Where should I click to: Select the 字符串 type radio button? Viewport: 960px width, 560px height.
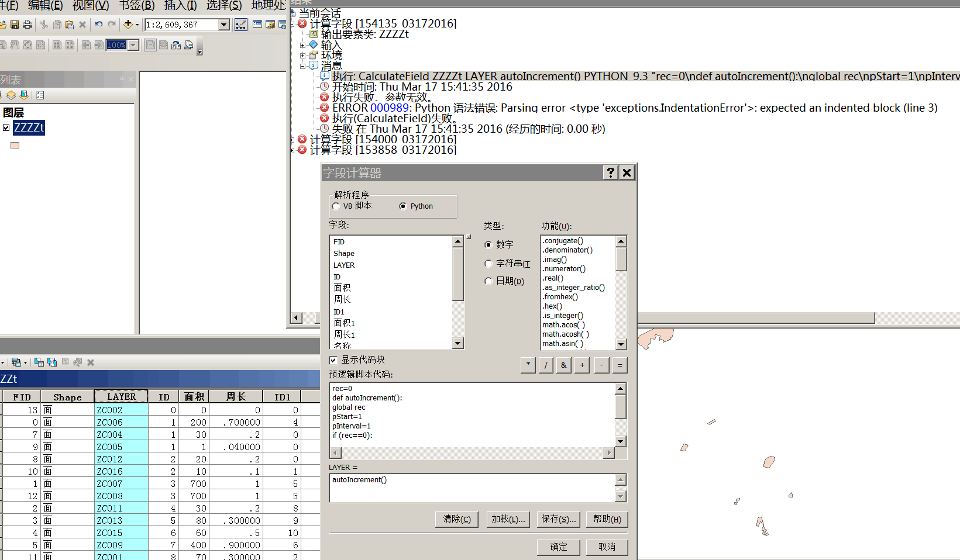[488, 264]
